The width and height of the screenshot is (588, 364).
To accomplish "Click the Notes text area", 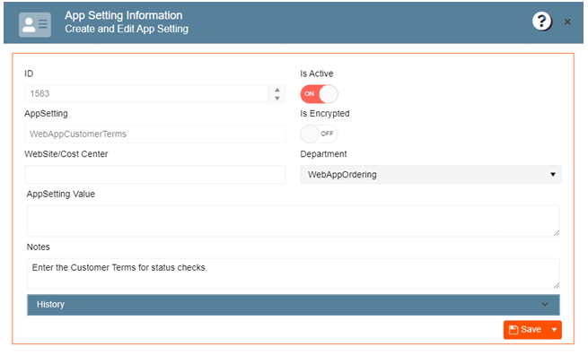I will (x=287, y=273).
